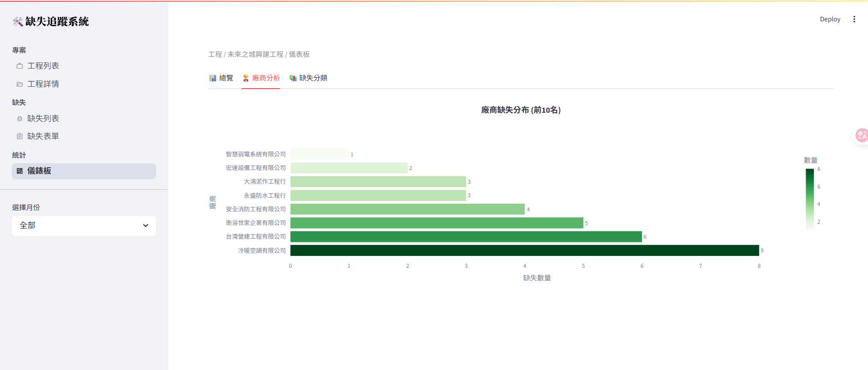Switch to the 總覽 tab
Image resolution: width=868 pixels, height=370 pixels.
tap(221, 78)
